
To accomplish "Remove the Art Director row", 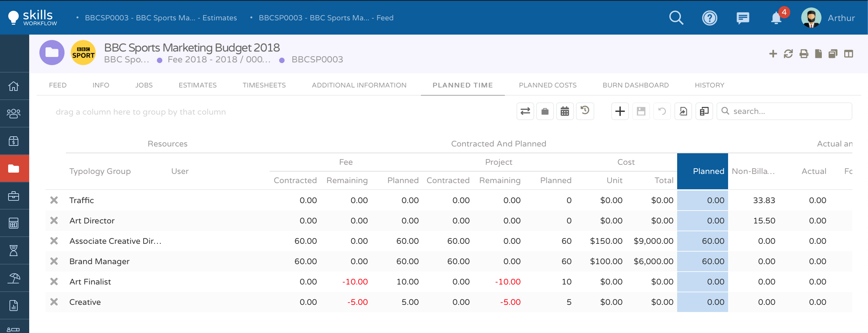I will pos(54,220).
